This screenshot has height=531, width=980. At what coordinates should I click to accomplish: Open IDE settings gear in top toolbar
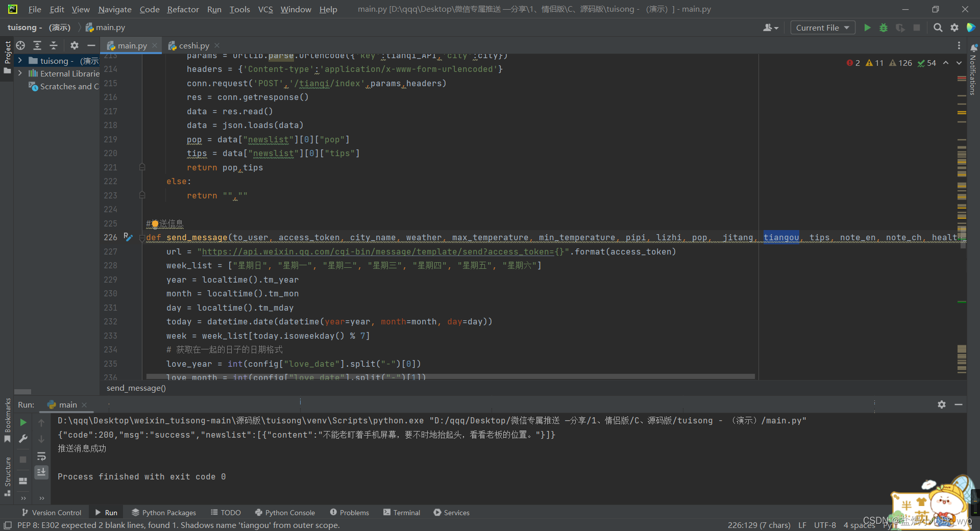[954, 28]
